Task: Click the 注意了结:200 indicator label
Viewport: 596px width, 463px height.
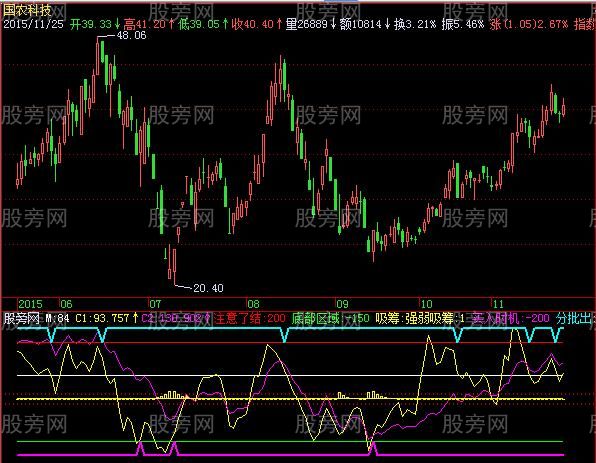Action: coord(249,318)
